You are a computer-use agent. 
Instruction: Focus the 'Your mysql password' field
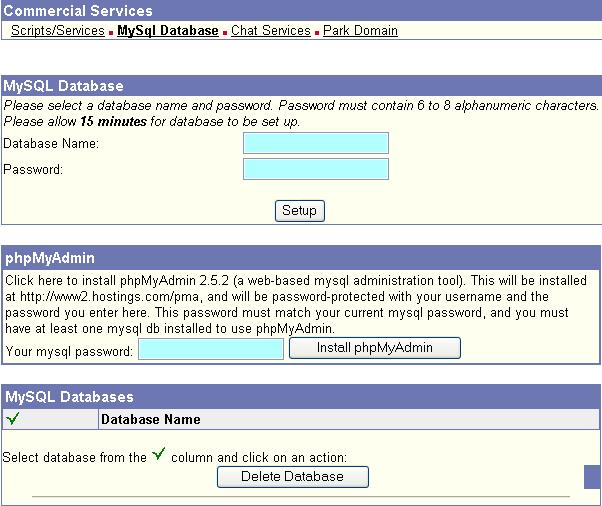[x=211, y=349]
